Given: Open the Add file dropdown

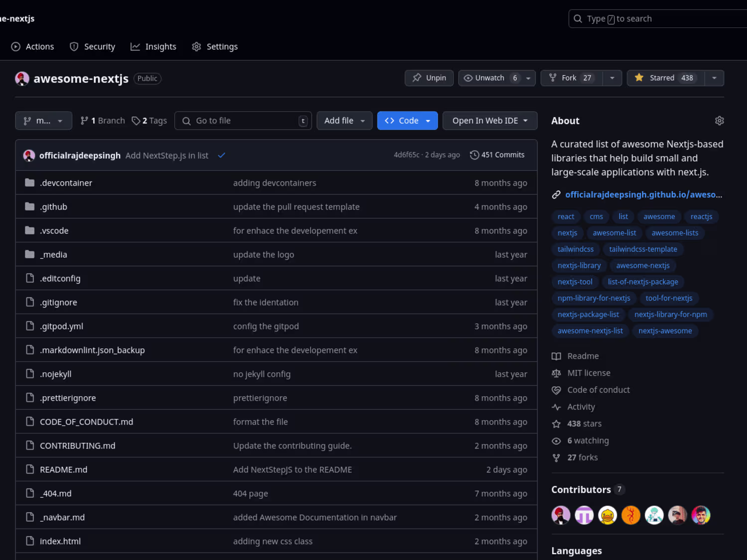Looking at the screenshot, I should (345, 120).
